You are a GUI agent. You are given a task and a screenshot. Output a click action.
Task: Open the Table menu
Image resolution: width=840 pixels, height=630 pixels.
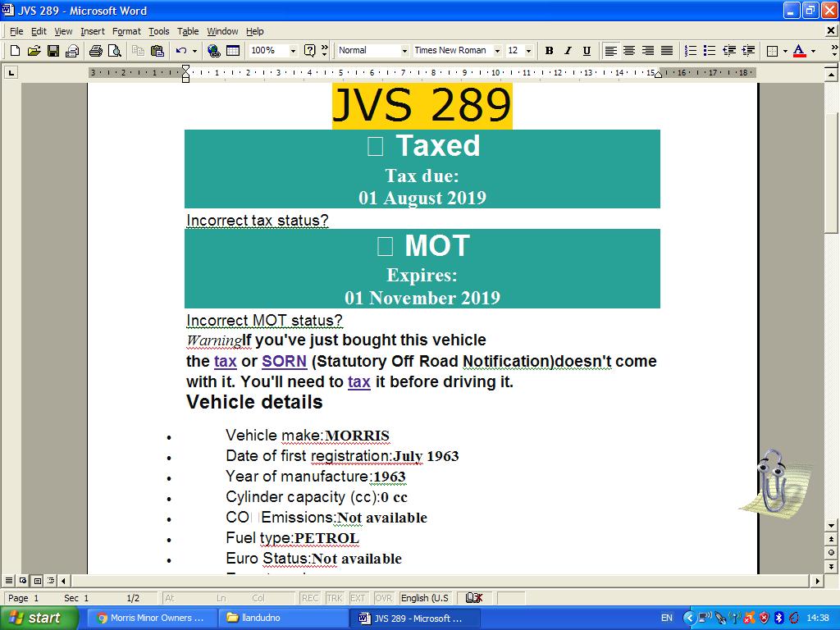[188, 31]
